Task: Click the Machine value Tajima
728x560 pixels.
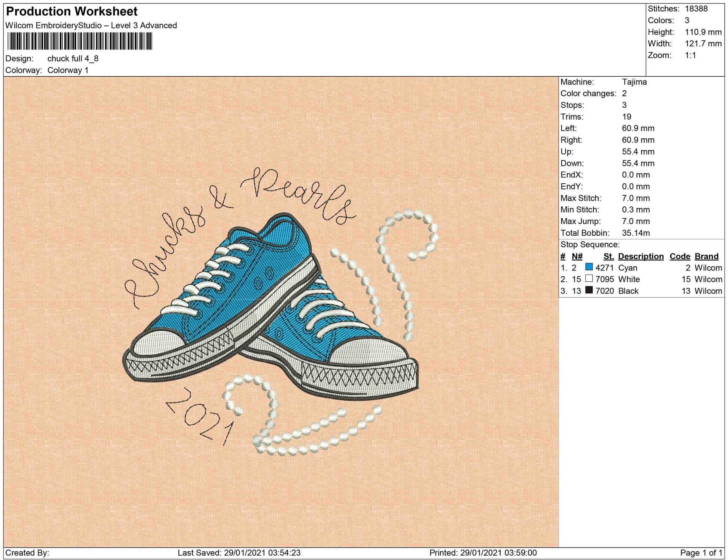Action: pos(634,82)
